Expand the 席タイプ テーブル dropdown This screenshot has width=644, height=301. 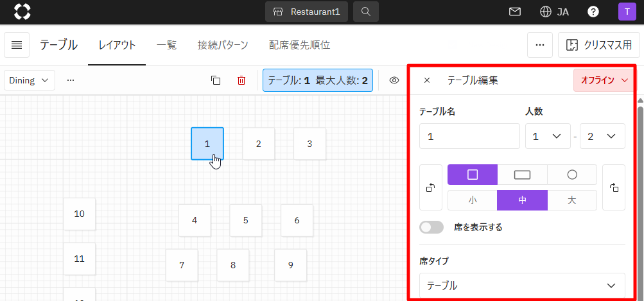tap(522, 286)
